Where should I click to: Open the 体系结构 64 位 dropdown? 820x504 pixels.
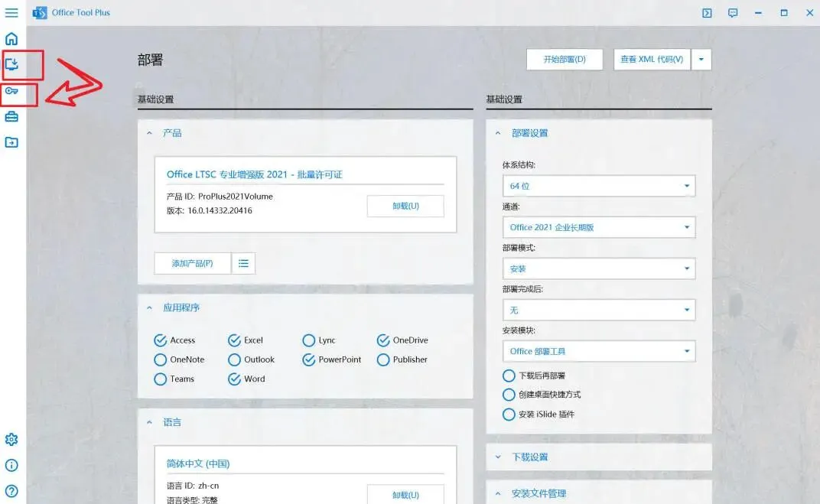point(599,186)
